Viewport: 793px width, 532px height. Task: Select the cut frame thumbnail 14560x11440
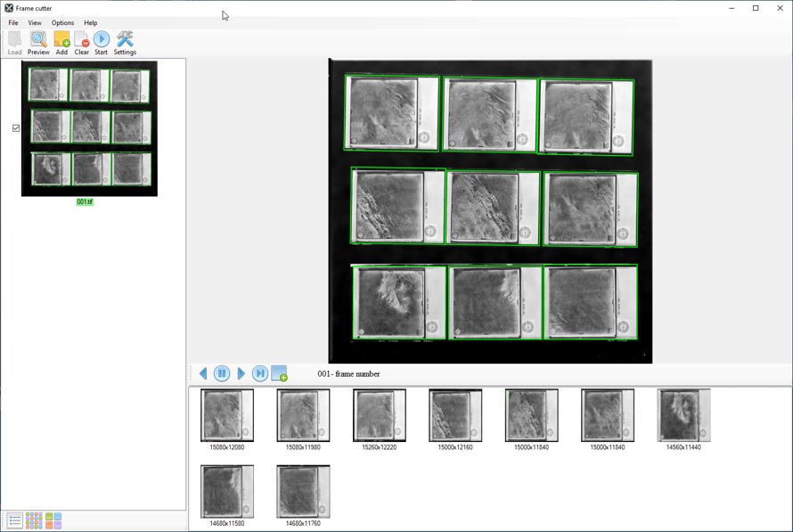(x=683, y=415)
